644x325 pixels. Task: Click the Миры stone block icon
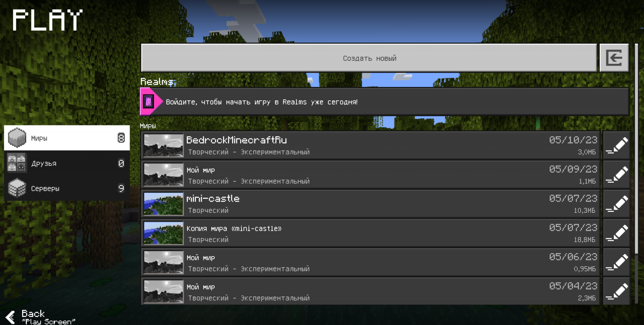tap(17, 138)
